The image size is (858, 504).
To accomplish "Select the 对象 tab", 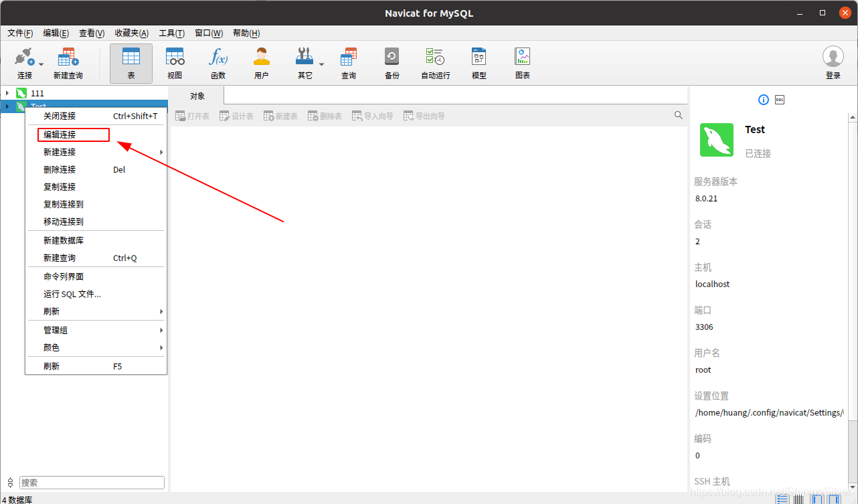I will click(197, 96).
